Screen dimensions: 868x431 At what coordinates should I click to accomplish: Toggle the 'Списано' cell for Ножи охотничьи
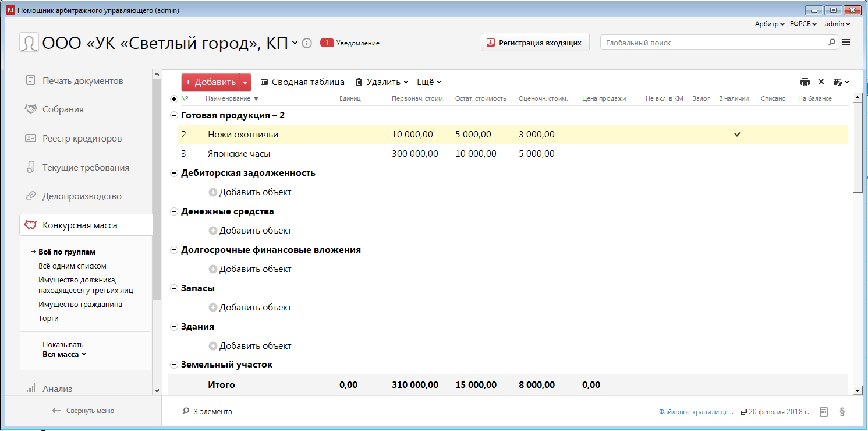click(773, 135)
